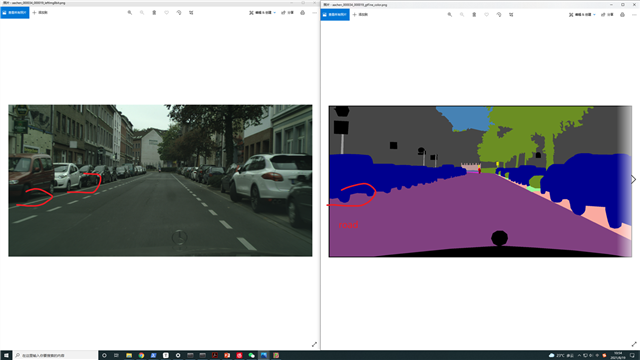Viewport: 640px width, 360px height.
Task: Open 'See more' ellipsis menu in right window
Action: point(634,15)
